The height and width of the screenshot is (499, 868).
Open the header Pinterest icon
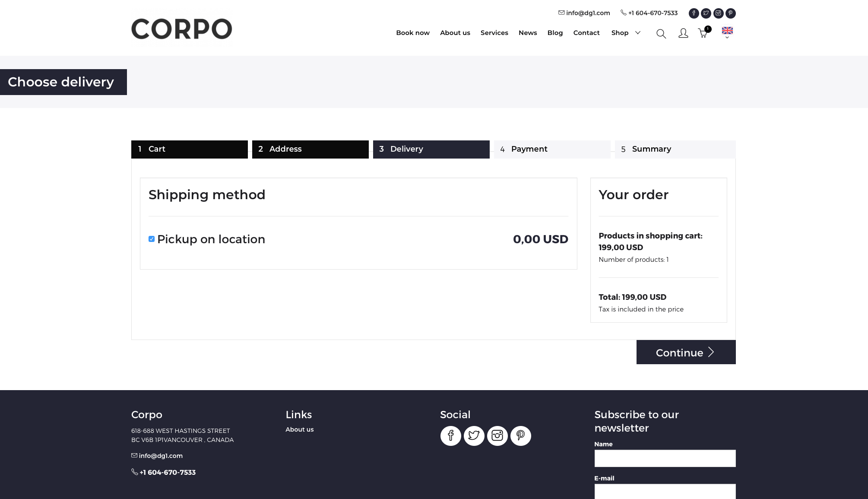pos(731,13)
